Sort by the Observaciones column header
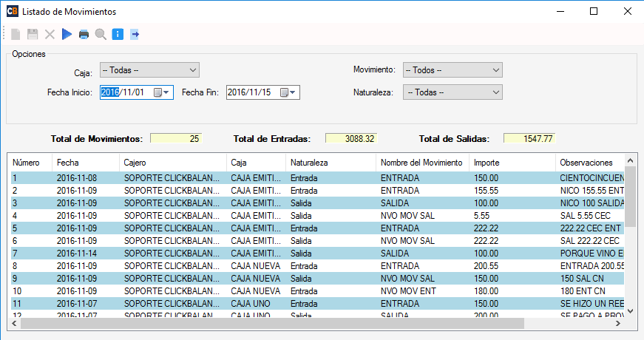The height and width of the screenshot is (340, 644). coord(590,163)
